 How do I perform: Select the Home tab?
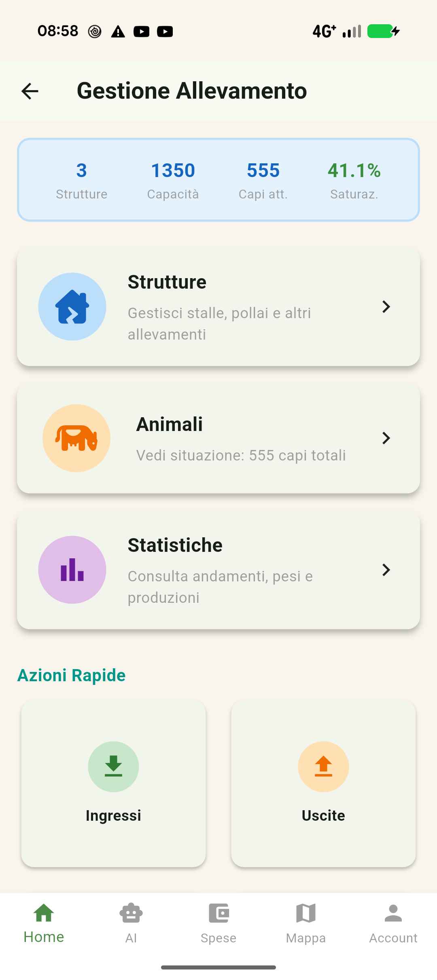coord(44,923)
